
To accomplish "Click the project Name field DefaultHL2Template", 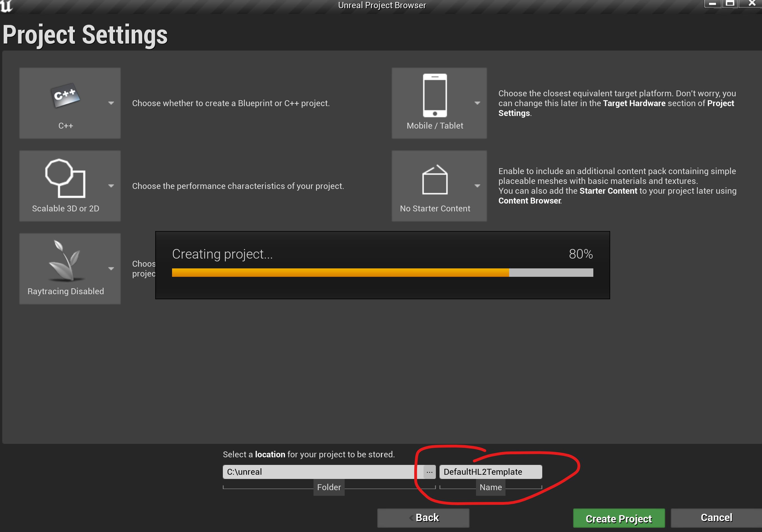I will point(491,472).
